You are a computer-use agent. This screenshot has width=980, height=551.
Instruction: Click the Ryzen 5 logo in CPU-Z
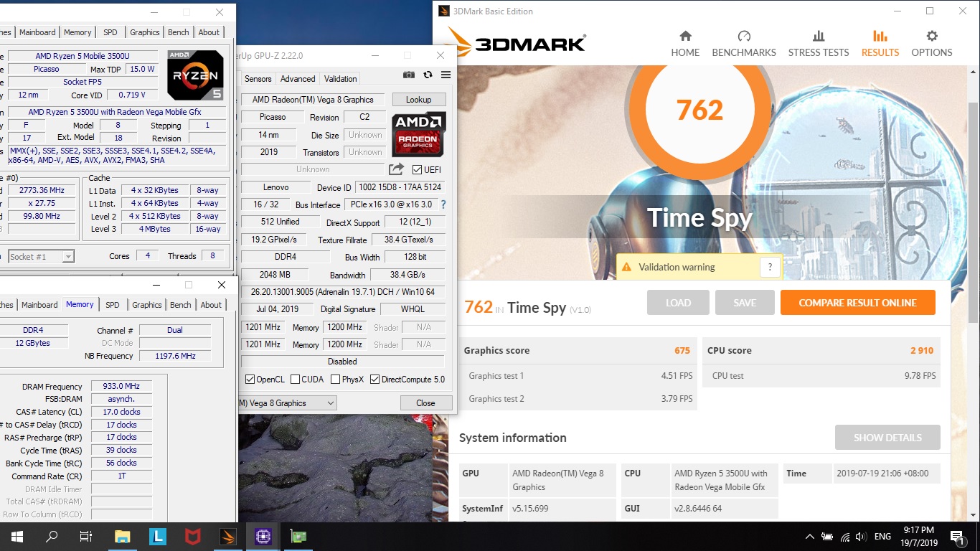coord(195,75)
